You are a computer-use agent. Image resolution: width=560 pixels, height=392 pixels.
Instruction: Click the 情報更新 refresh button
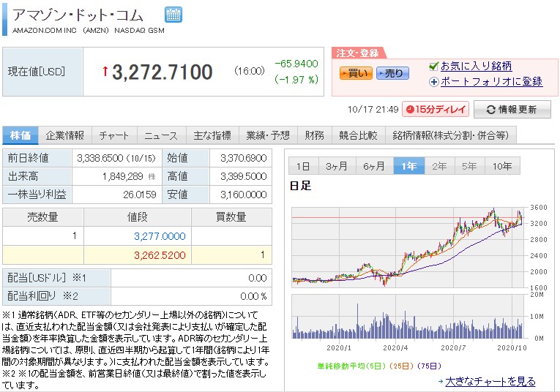pyautogui.click(x=512, y=110)
